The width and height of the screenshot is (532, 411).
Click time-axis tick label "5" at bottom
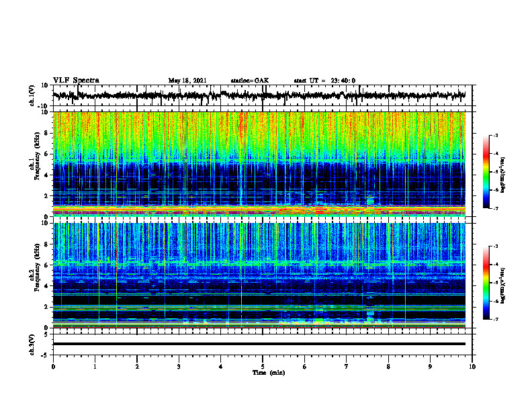coord(263,367)
